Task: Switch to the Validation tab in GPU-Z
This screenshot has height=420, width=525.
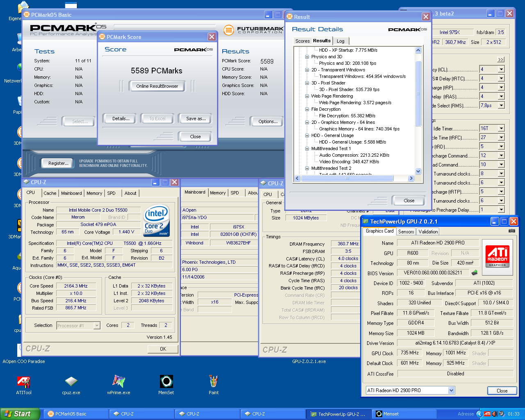Action: point(428,232)
